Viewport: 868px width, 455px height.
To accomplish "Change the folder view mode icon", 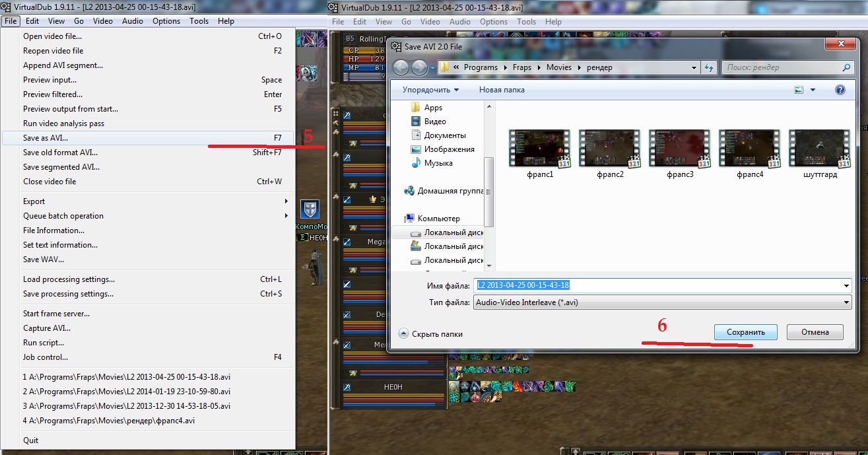I will point(799,90).
